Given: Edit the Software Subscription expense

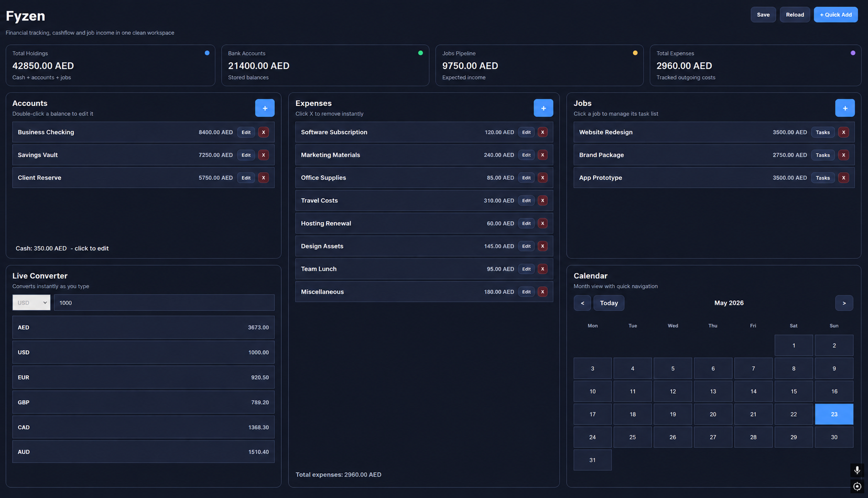Looking at the screenshot, I should click(526, 132).
